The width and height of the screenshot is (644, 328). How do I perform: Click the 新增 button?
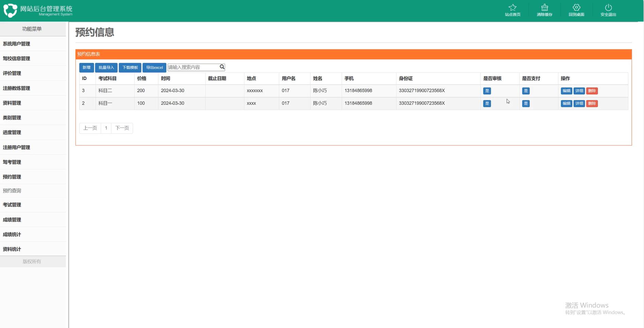coord(86,67)
